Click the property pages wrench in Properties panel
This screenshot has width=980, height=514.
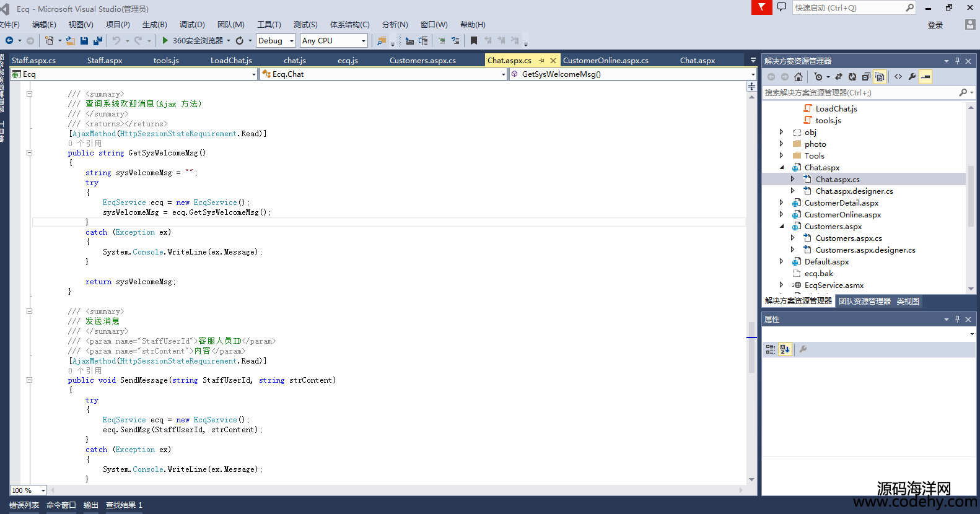[x=803, y=349]
